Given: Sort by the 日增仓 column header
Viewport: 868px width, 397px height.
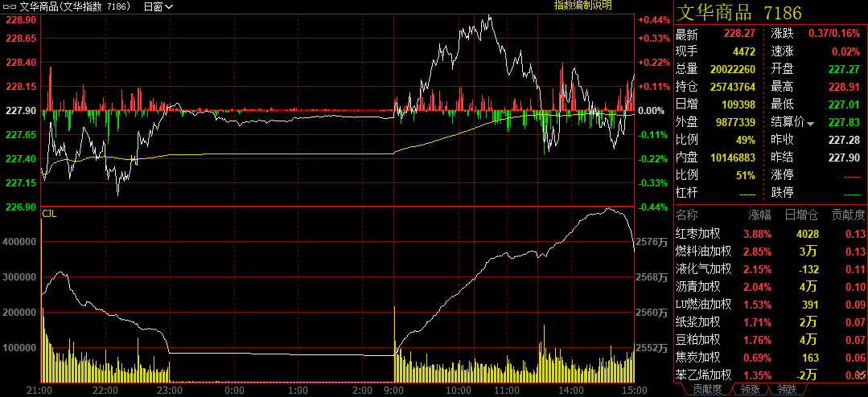Looking at the screenshot, I should 801,215.
